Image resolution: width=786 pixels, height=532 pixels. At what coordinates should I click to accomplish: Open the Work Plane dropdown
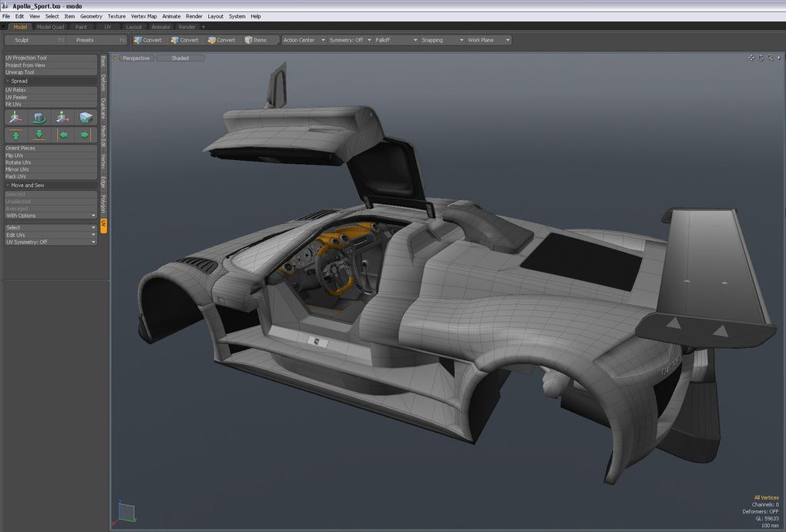[489, 40]
